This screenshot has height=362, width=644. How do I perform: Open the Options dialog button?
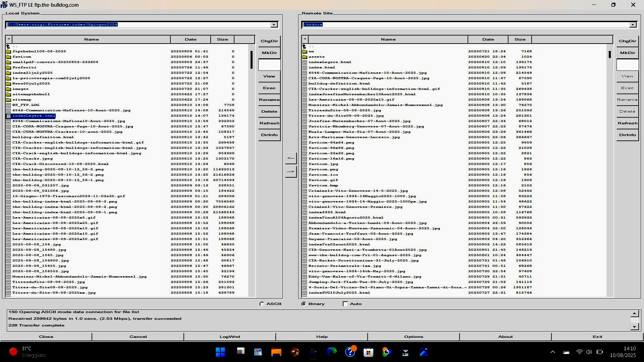click(414, 337)
